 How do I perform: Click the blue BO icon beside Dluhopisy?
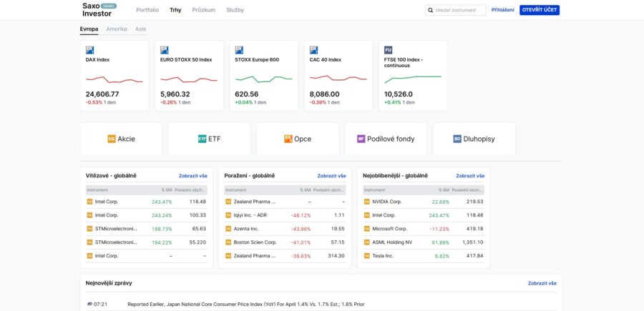point(457,139)
